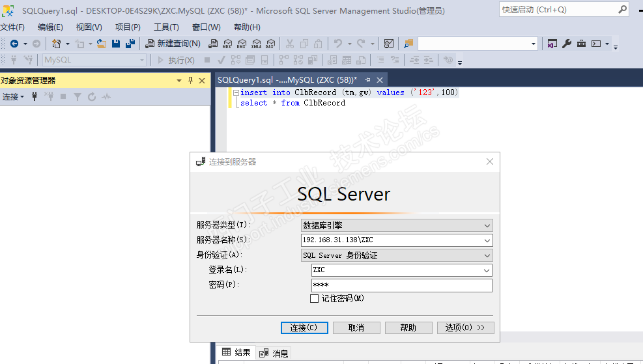Toggle the 记住密码(M) remember password checkbox
This screenshot has height=364, width=643.
314,298
